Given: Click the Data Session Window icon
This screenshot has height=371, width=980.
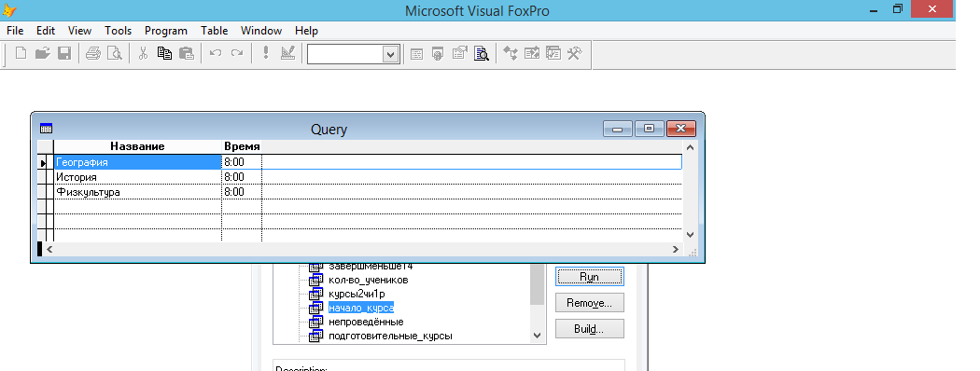Looking at the screenshot, I should click(438, 54).
